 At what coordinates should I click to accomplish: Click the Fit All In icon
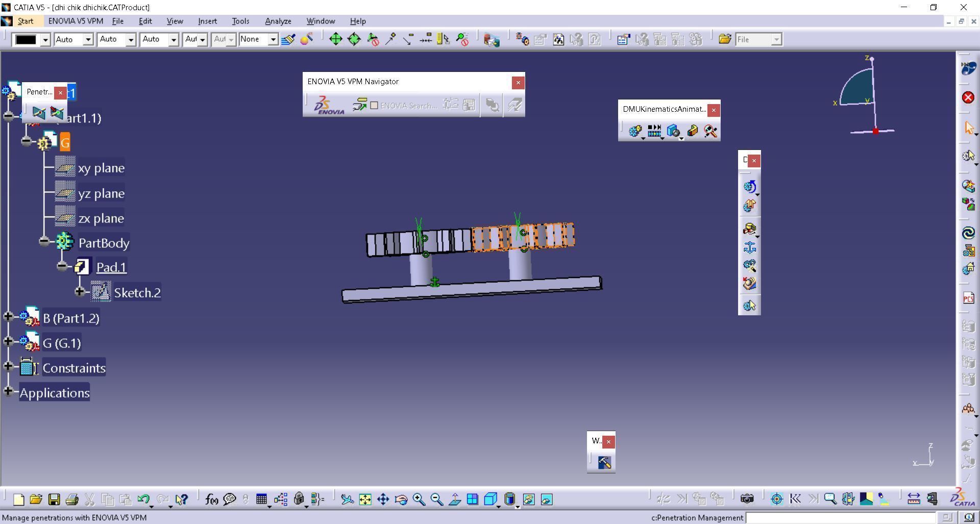[x=365, y=500]
